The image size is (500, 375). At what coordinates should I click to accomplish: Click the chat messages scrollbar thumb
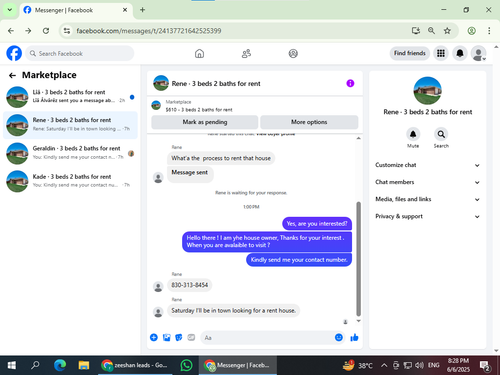(358, 259)
